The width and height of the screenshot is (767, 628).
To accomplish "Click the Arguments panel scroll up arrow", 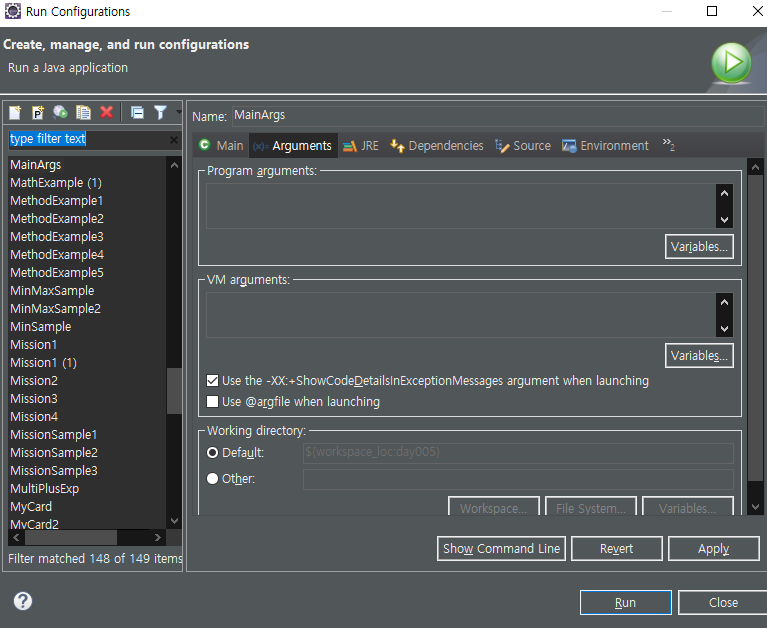I will coord(755,167).
